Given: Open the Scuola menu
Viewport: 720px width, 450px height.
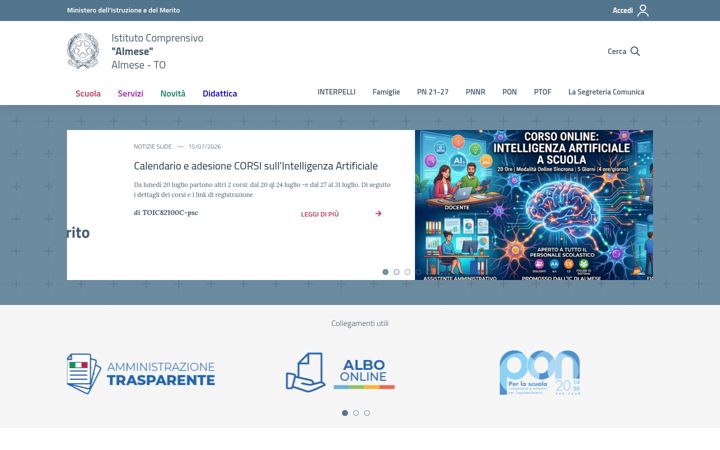Looking at the screenshot, I should pos(88,93).
